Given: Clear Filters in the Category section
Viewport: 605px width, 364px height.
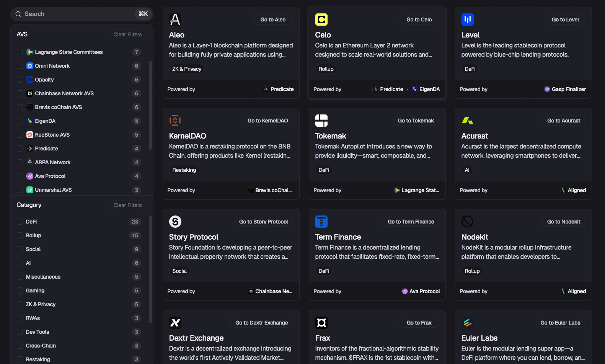Looking at the screenshot, I should coord(127,205).
